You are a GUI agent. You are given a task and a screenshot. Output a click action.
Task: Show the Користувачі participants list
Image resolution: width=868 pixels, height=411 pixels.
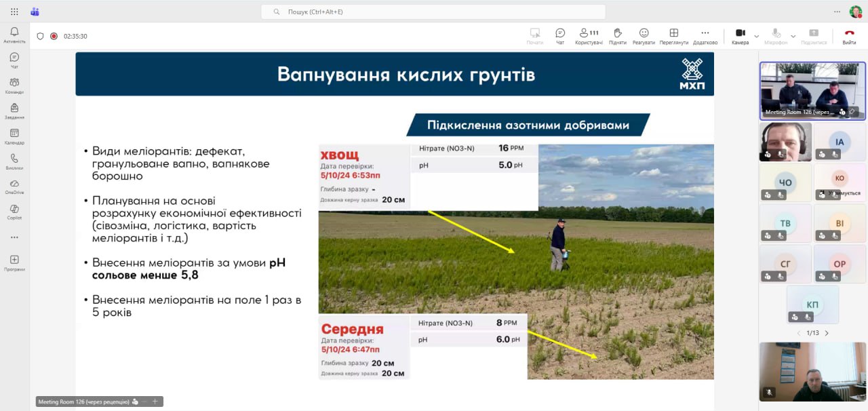pos(588,35)
